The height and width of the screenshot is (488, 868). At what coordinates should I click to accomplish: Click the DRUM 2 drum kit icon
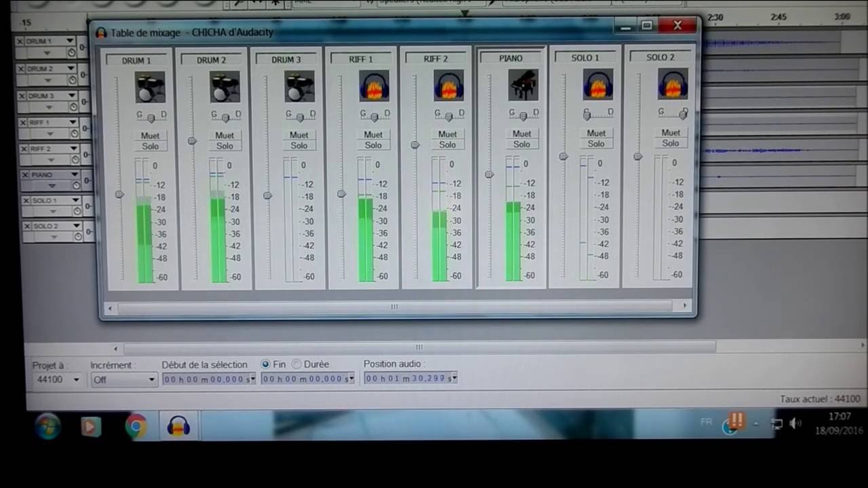pos(224,87)
